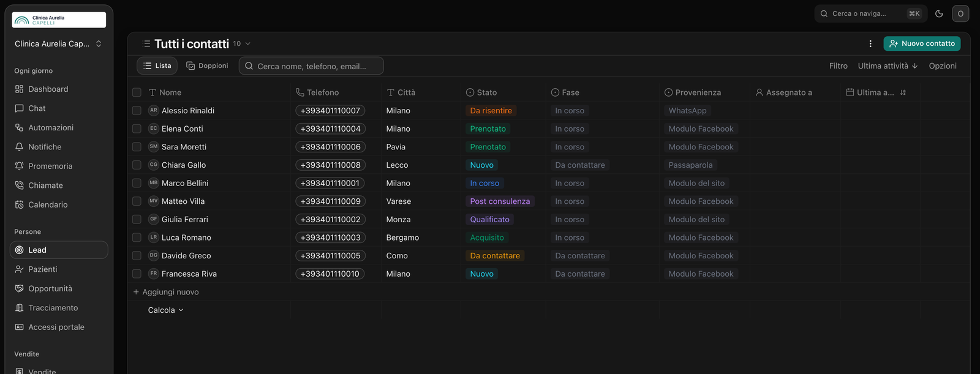Open Luca Romano Acquisito status

tap(487, 237)
